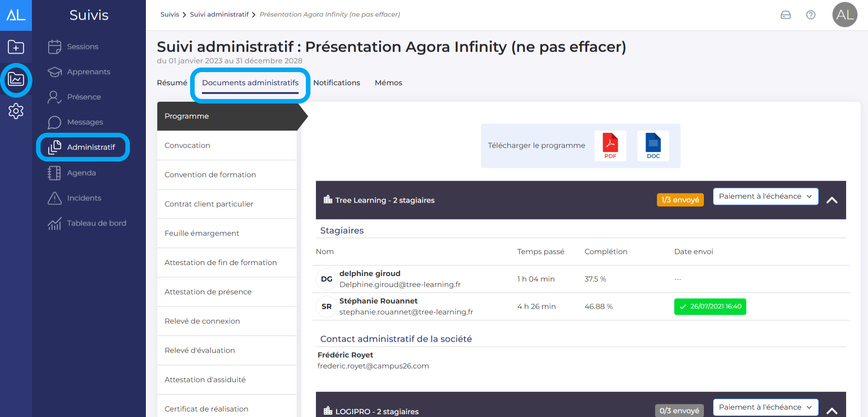Switch to the Mémos tab
868x417 pixels.
tap(388, 83)
